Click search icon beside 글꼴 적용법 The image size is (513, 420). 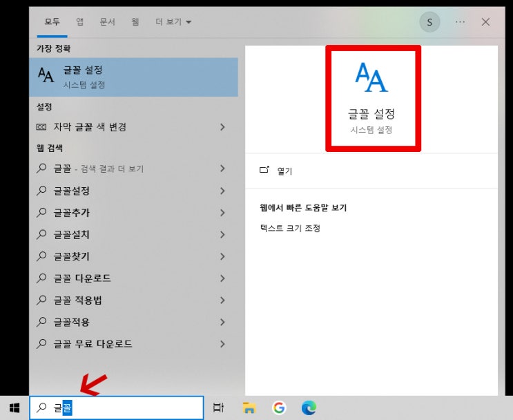tap(41, 300)
